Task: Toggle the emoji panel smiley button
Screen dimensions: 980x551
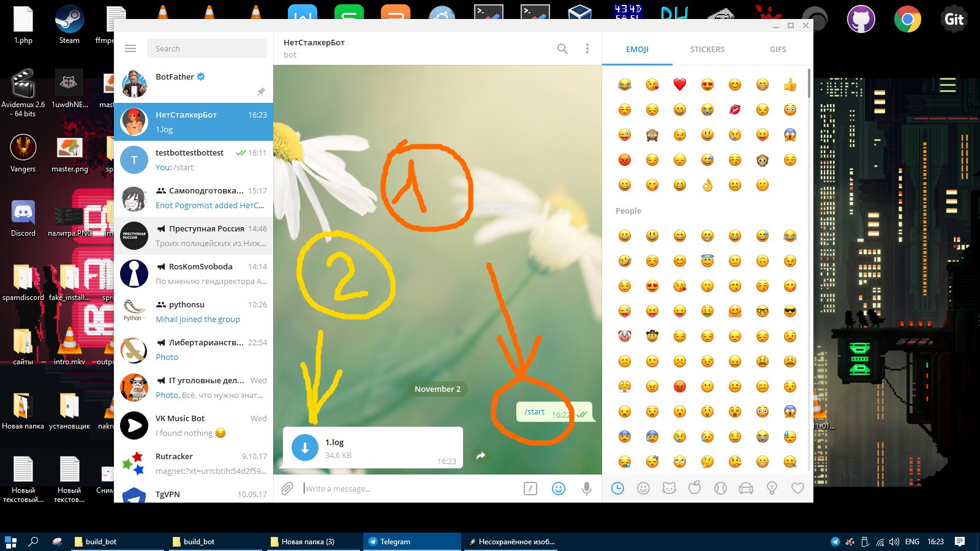Action: point(559,489)
